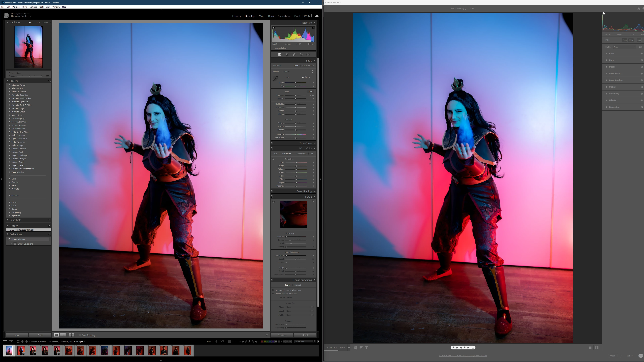Open the WB As Shot dropdown

click(x=306, y=77)
